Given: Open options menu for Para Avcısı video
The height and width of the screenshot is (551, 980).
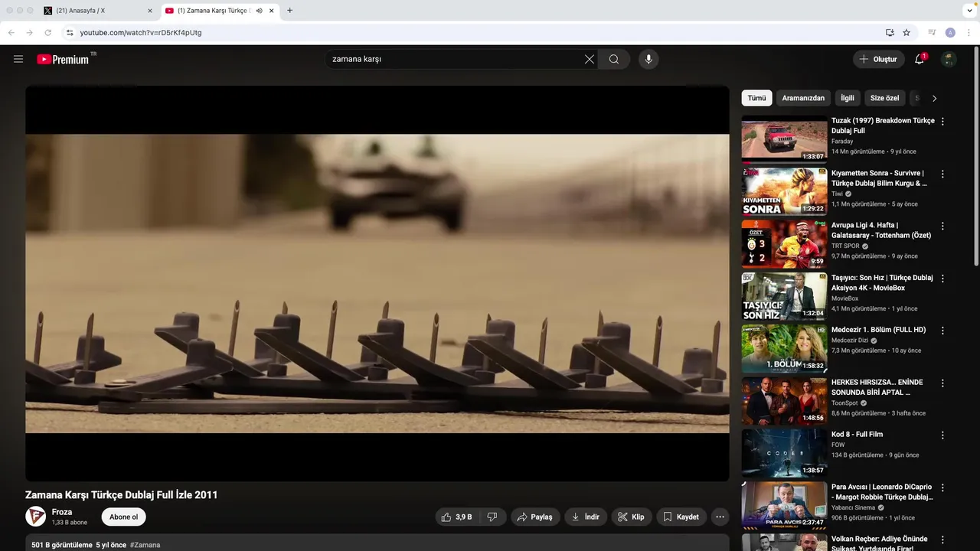Looking at the screenshot, I should pyautogui.click(x=942, y=487).
